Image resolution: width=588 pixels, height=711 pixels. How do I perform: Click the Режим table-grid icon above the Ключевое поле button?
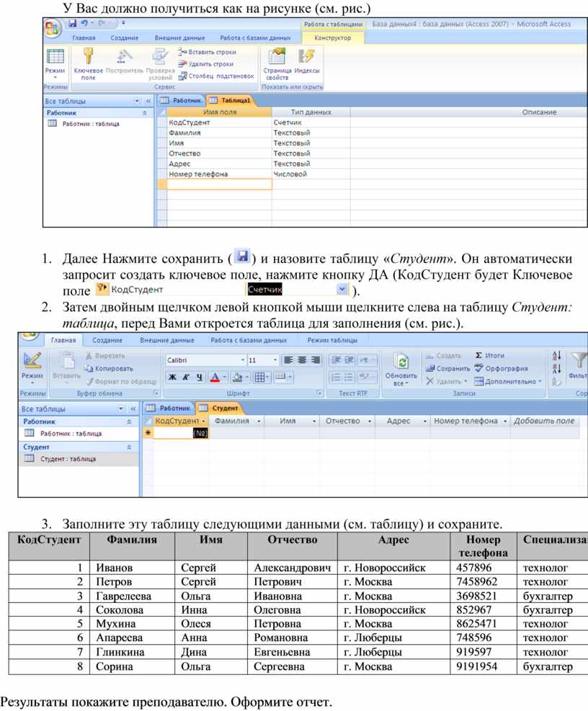pos(55,57)
